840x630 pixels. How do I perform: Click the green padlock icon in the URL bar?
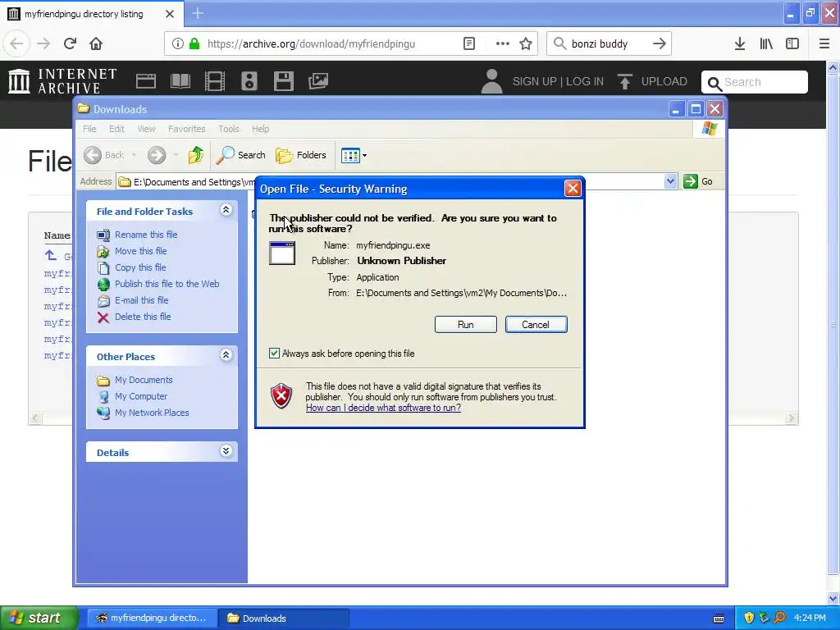tap(194, 44)
